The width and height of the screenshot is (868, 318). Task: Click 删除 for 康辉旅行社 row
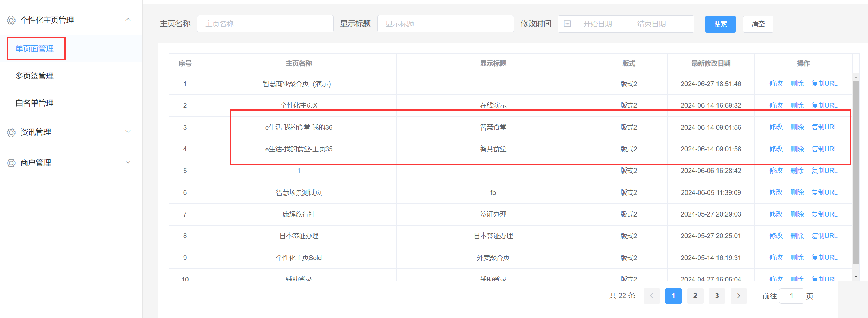797,214
